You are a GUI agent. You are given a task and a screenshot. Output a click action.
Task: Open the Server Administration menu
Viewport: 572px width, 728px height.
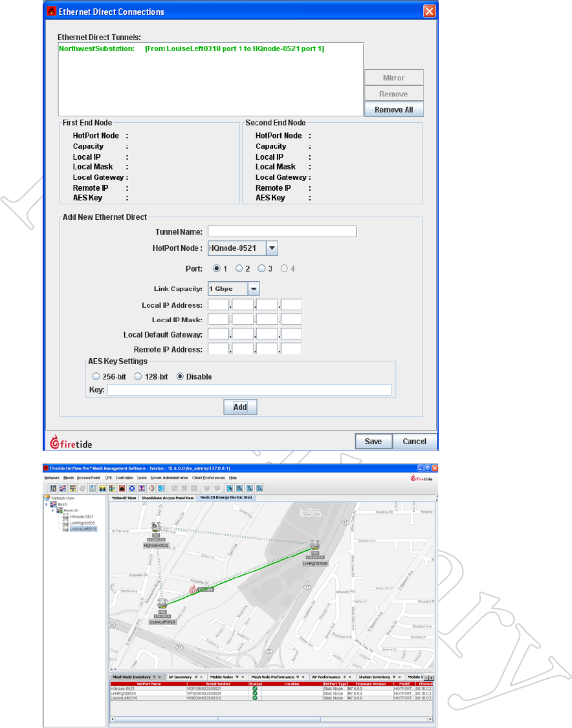[169, 478]
